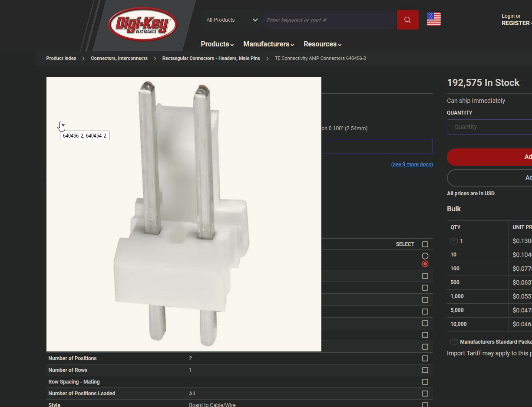Click breadcrumb arrow after Headers, Male Pins

(268, 59)
